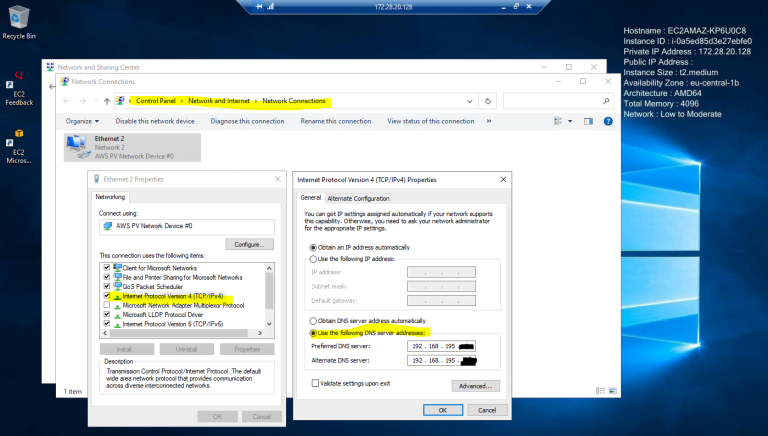768x436 pixels.
Task: Uncheck Client for Microsoft Networks
Action: [x=106, y=268]
